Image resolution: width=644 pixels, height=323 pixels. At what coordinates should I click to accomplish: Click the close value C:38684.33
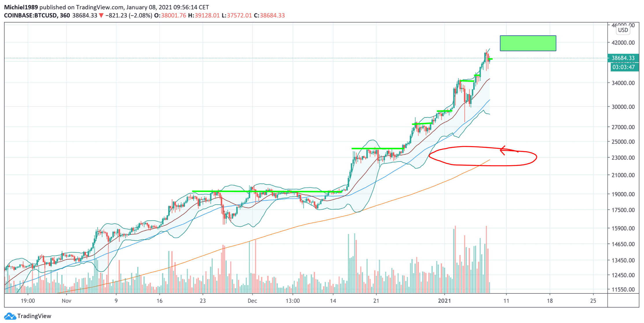(x=269, y=15)
